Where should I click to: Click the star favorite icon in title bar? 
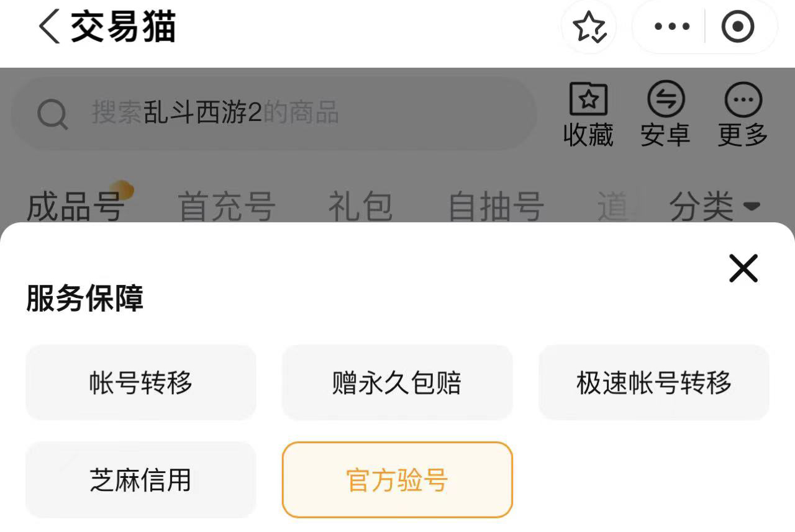(589, 28)
